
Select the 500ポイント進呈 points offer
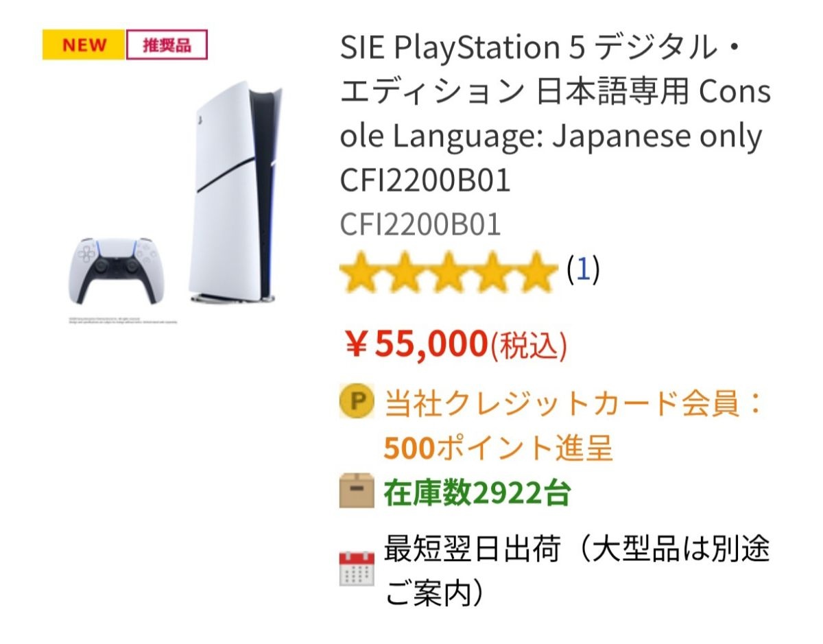point(497,449)
